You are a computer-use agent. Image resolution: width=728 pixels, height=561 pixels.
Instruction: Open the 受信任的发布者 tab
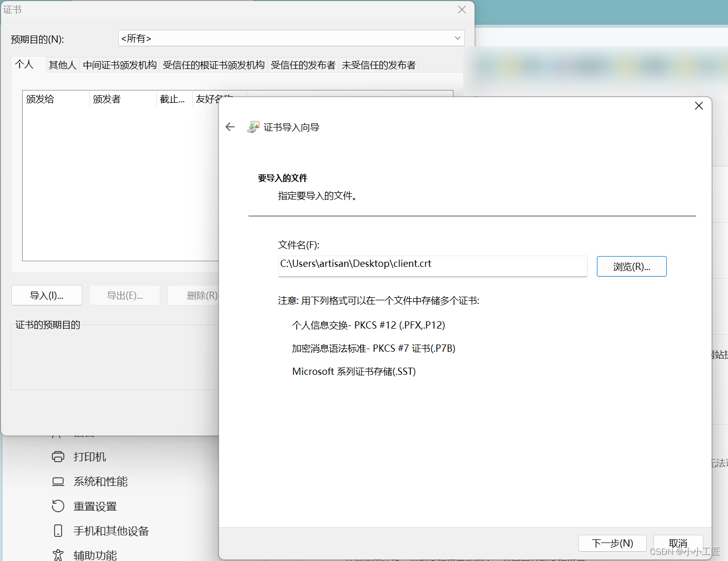(x=303, y=65)
